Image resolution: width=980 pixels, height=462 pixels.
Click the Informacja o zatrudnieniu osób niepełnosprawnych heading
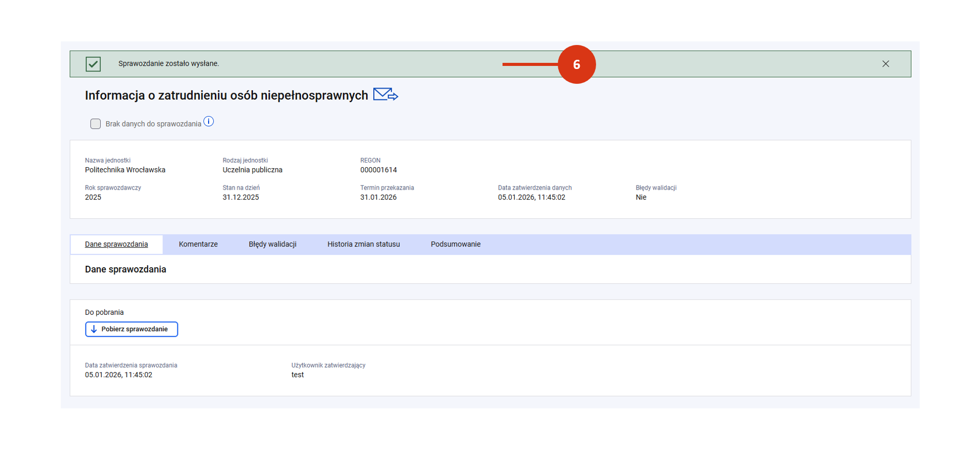(226, 96)
